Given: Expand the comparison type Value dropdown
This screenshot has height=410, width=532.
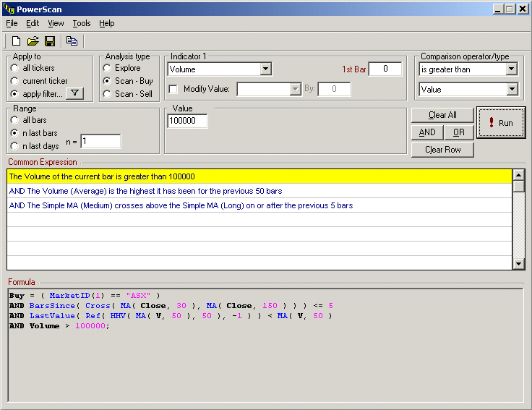Looking at the screenshot, I should click(512, 90).
